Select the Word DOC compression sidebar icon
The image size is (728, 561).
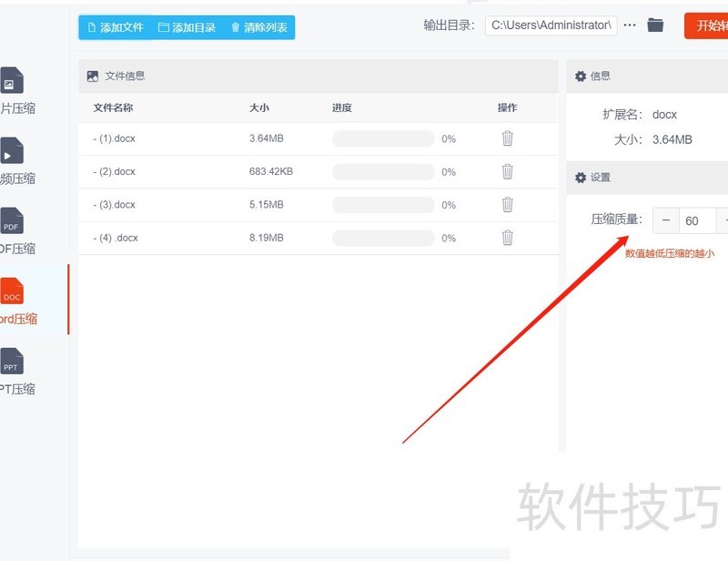12,291
